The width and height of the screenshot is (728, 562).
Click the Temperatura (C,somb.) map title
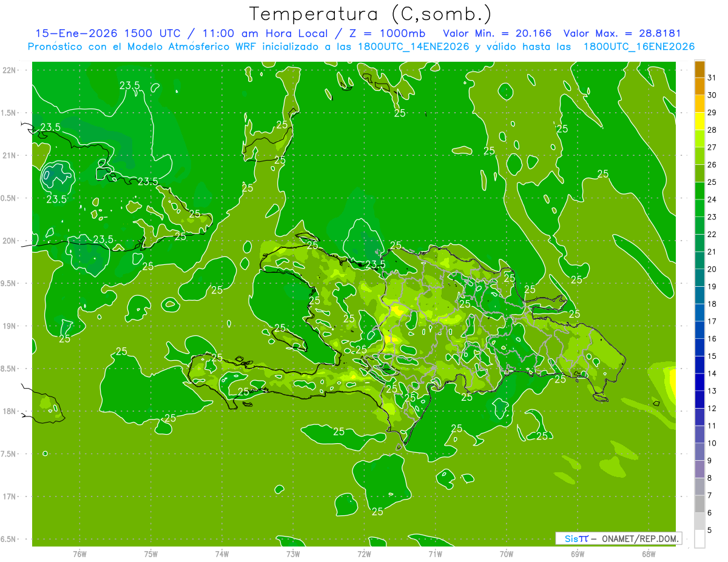pyautogui.click(x=370, y=14)
